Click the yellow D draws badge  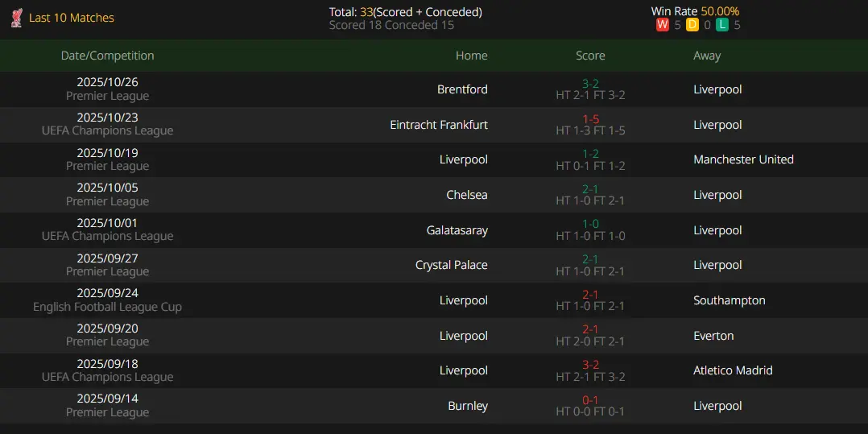pyautogui.click(x=692, y=25)
